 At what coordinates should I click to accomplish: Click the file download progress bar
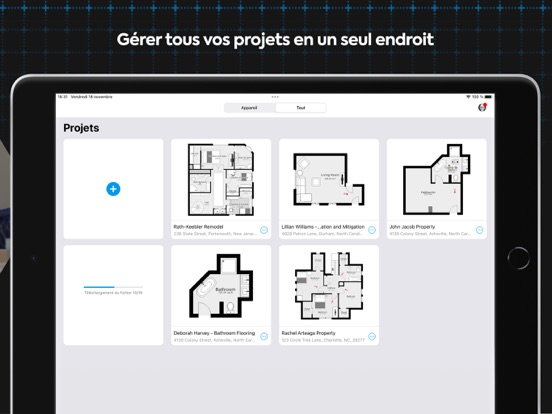coord(113,287)
